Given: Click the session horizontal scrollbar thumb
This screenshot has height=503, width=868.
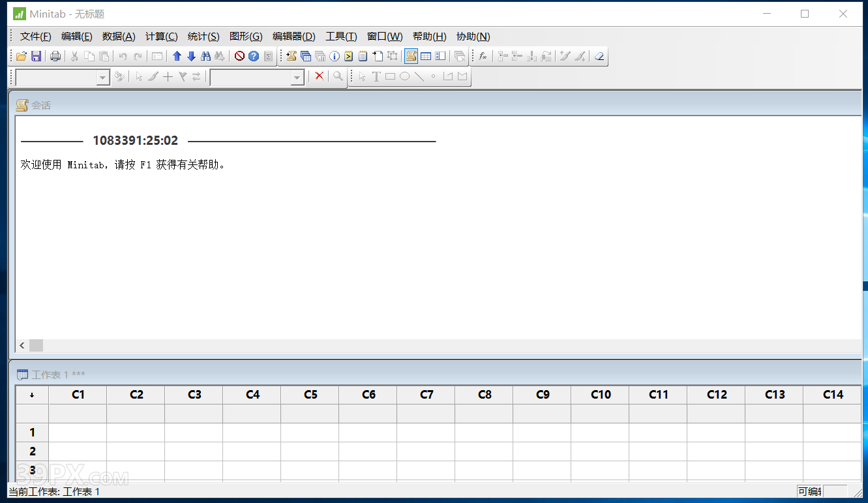Looking at the screenshot, I should 36,345.
